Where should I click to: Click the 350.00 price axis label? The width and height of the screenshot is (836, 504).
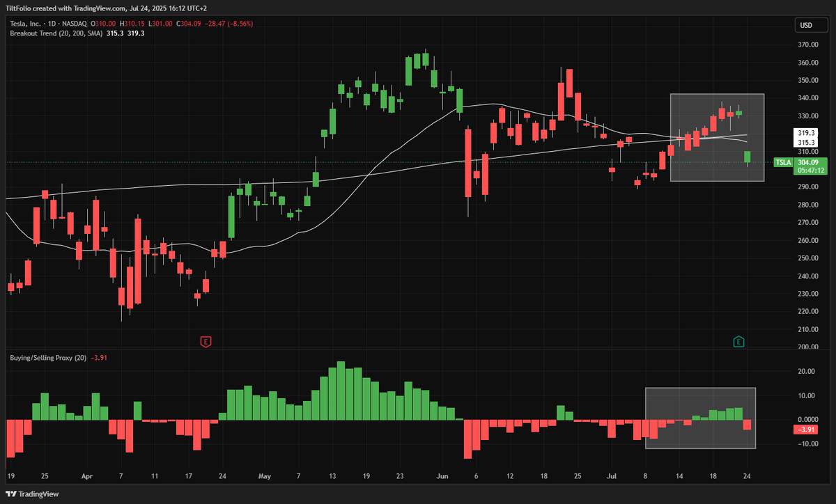coord(808,80)
